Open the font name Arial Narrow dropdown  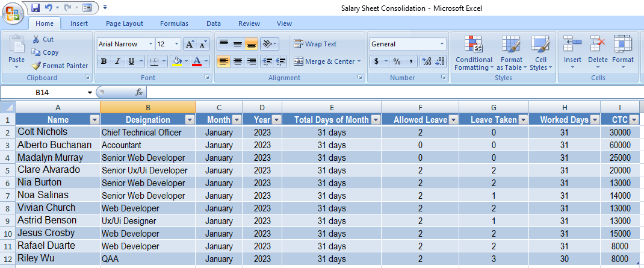point(150,44)
